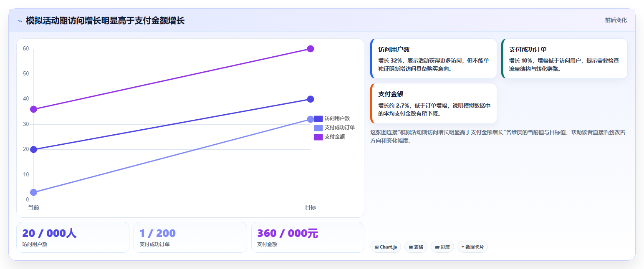Click the icon inside the 进度 tag
The height and width of the screenshot is (269, 644).
tap(437, 247)
